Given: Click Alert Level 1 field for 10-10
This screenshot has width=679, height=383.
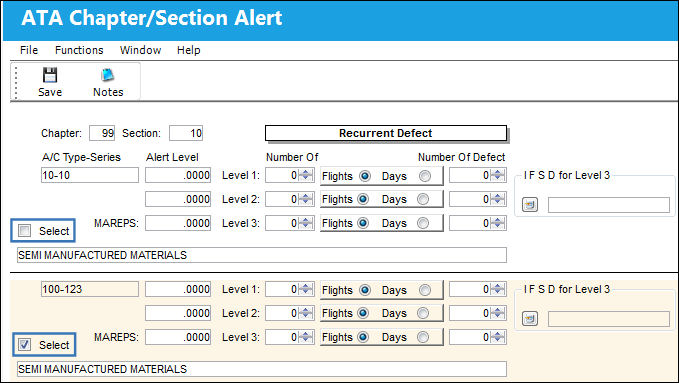Looking at the screenshot, I should point(178,175).
